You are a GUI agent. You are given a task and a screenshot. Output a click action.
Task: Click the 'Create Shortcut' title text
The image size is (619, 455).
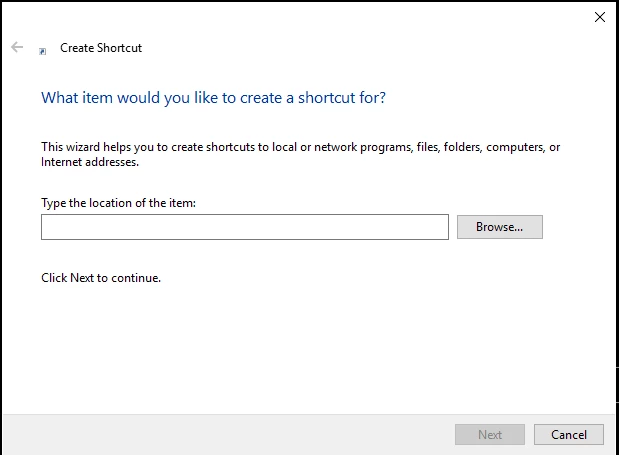(x=101, y=48)
